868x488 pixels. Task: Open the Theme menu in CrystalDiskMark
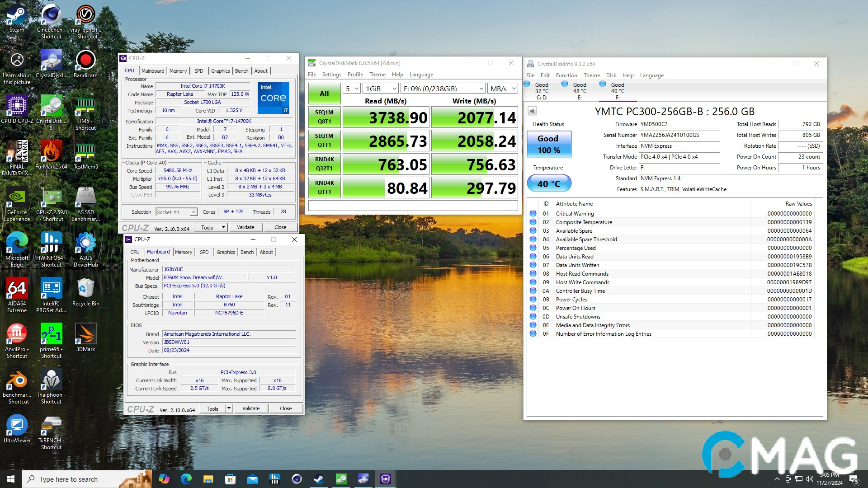coord(377,74)
